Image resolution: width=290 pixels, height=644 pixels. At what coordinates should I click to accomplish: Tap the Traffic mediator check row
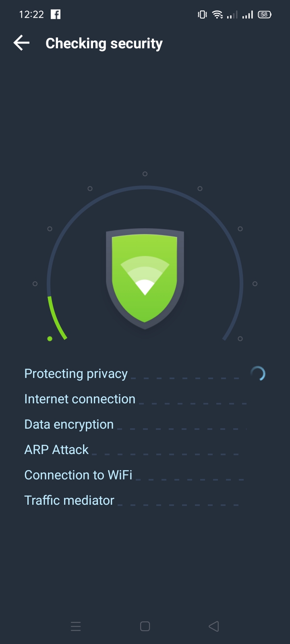click(x=69, y=500)
